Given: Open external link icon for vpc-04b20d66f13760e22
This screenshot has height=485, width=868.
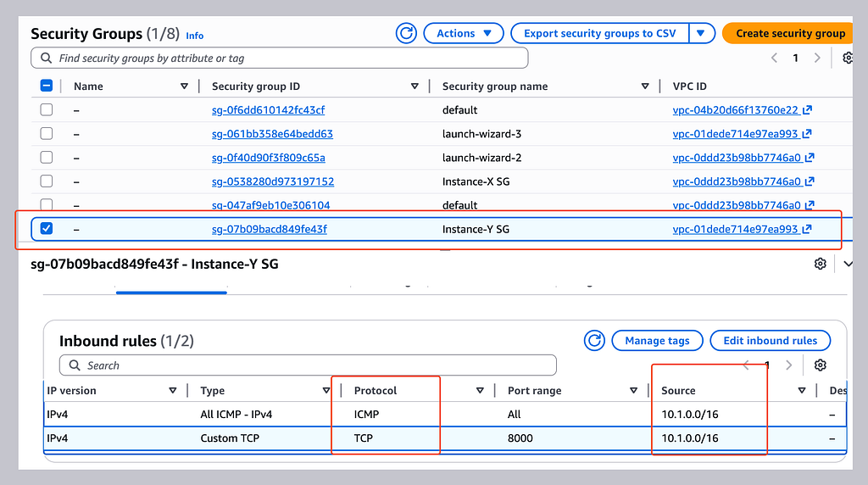Looking at the screenshot, I should [808, 109].
